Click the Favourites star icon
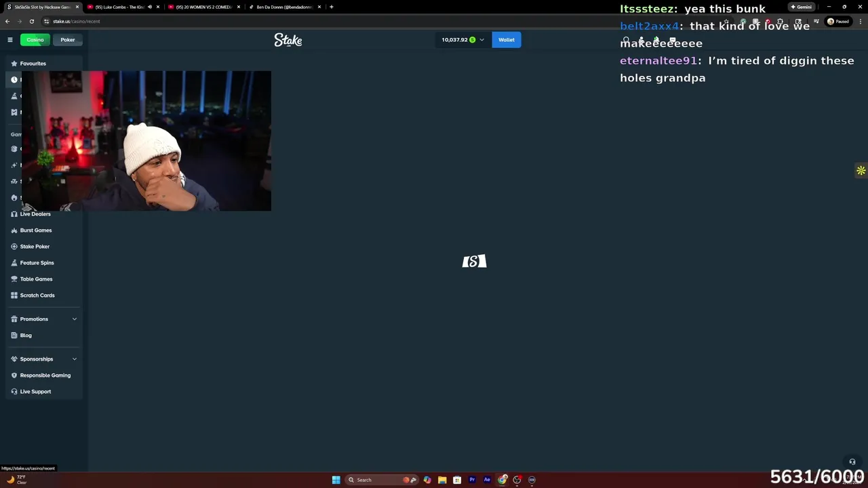This screenshot has height=488, width=868. point(14,64)
